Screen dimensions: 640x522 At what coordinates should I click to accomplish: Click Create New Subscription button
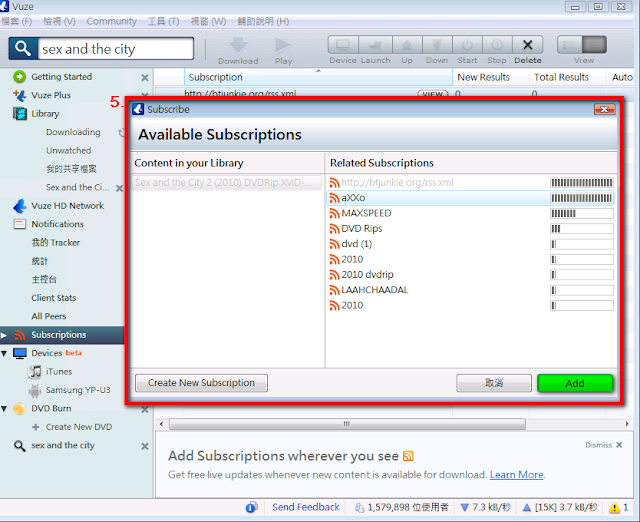(201, 383)
